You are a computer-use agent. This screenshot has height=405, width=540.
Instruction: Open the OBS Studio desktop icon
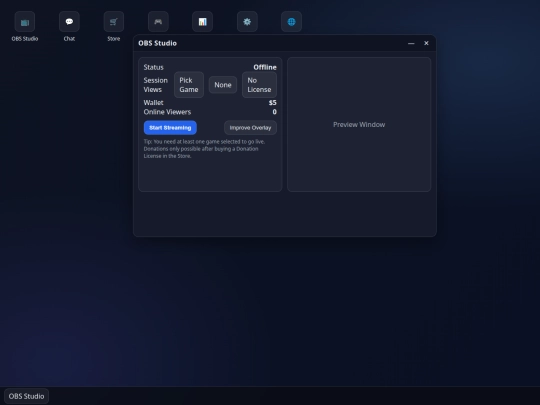24,22
